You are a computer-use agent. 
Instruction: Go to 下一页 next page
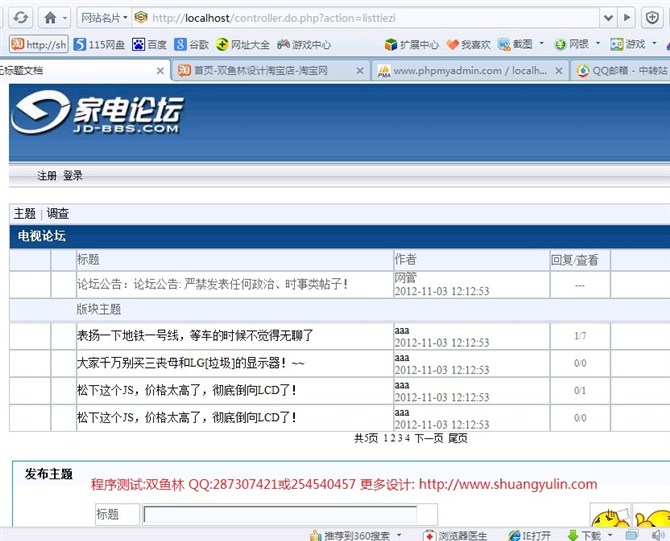click(429, 438)
